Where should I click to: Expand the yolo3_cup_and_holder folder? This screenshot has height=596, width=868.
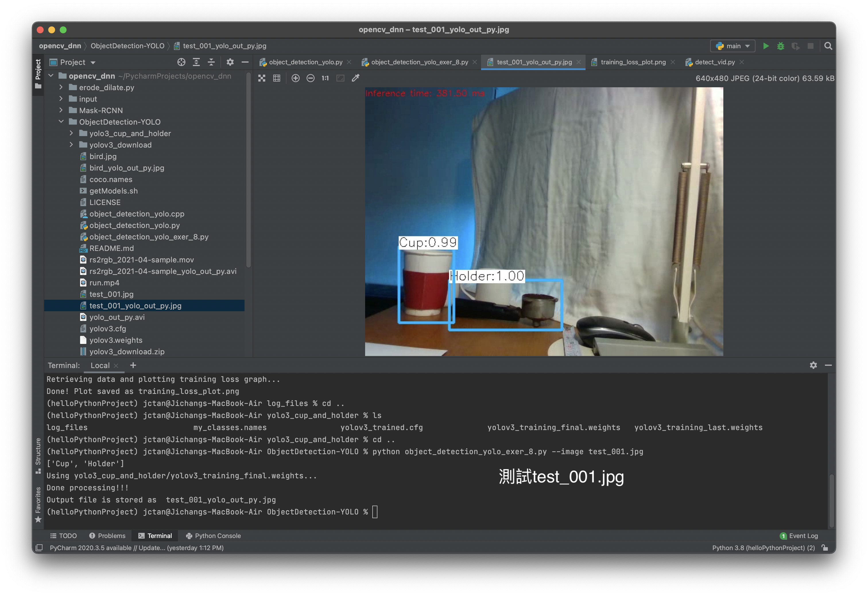click(x=71, y=133)
